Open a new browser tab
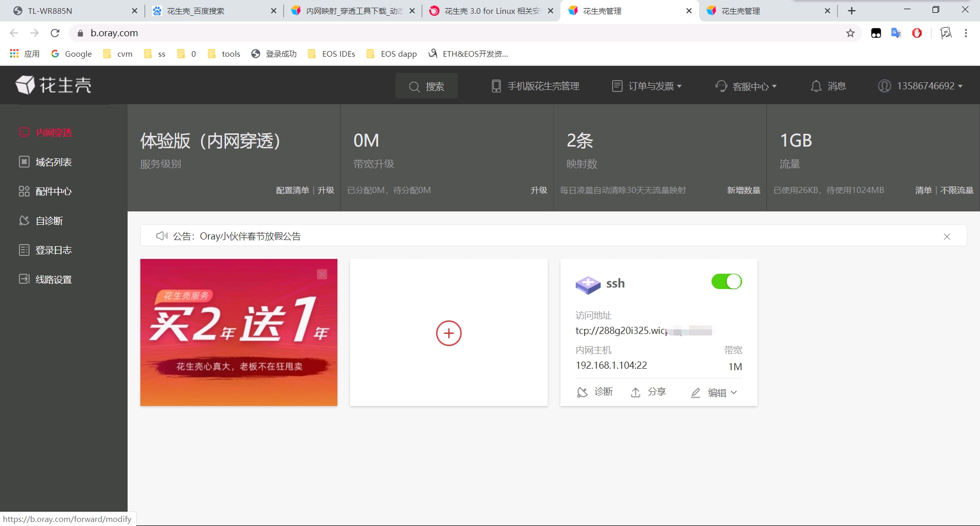The image size is (980, 526). click(x=852, y=11)
